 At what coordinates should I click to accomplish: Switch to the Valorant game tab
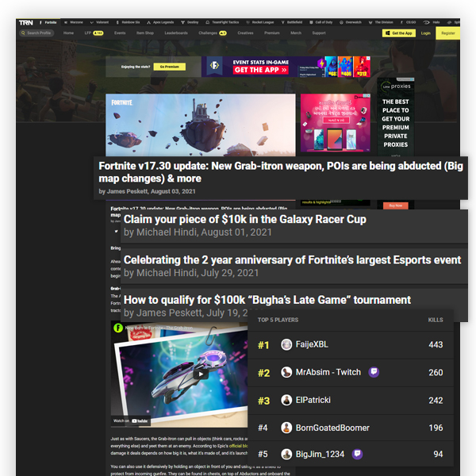[99, 22]
